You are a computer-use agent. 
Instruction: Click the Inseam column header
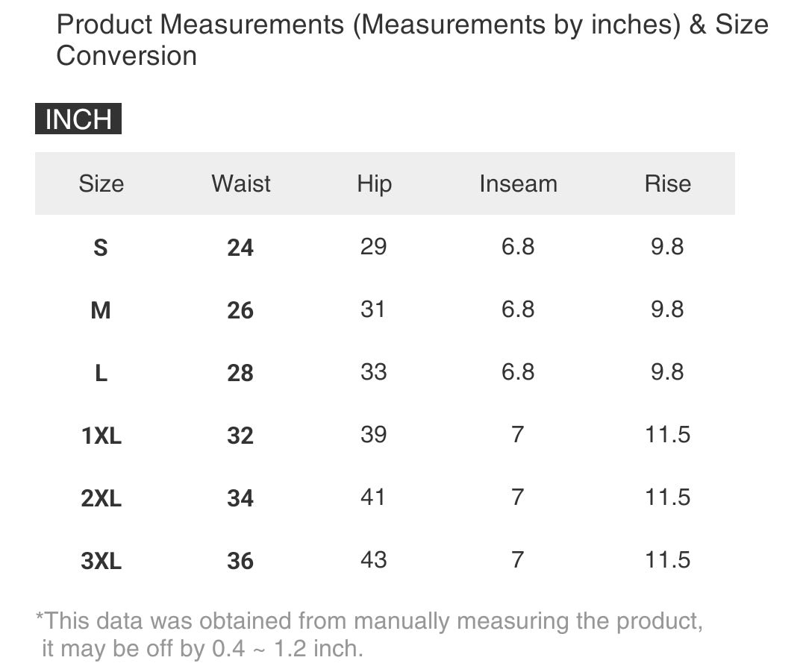click(518, 183)
